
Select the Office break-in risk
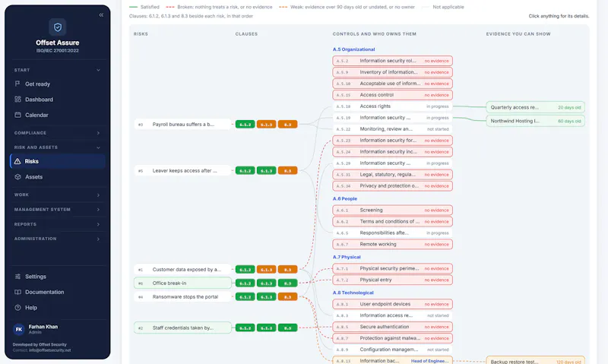(x=182, y=283)
